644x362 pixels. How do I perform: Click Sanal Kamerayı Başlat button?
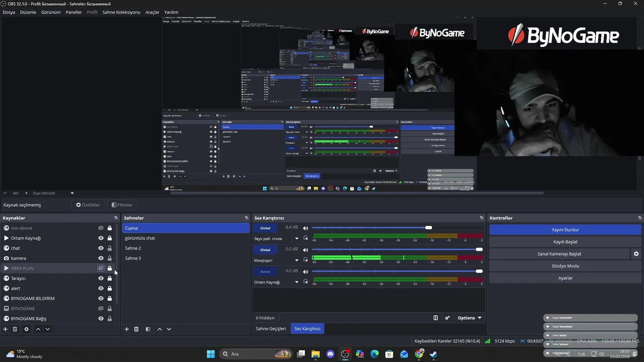[559, 254]
